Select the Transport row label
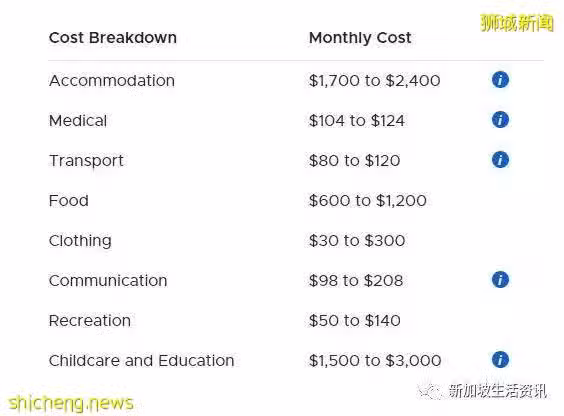Viewport: 564px width, 416px height. click(x=86, y=161)
